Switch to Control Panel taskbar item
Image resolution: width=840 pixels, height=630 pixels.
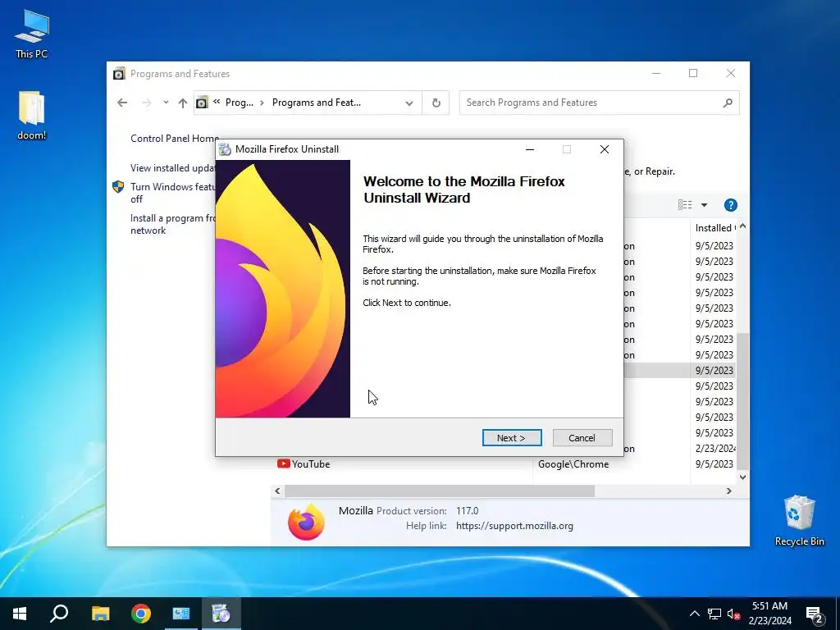[x=181, y=614]
